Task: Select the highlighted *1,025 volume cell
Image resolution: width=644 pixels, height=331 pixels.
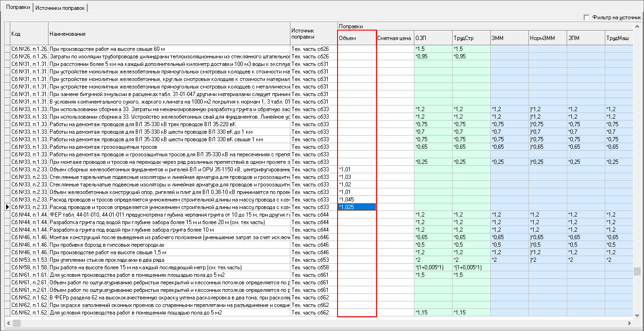Action: pyautogui.click(x=357, y=207)
